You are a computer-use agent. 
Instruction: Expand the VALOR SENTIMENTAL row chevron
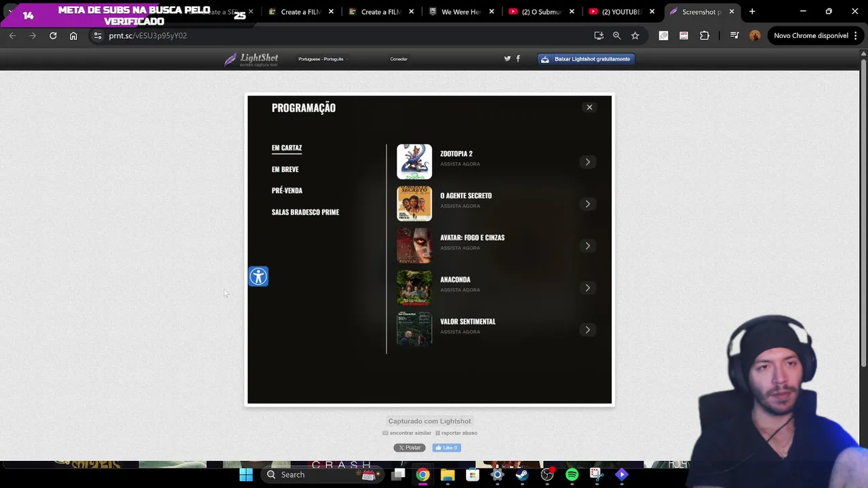pos(587,330)
